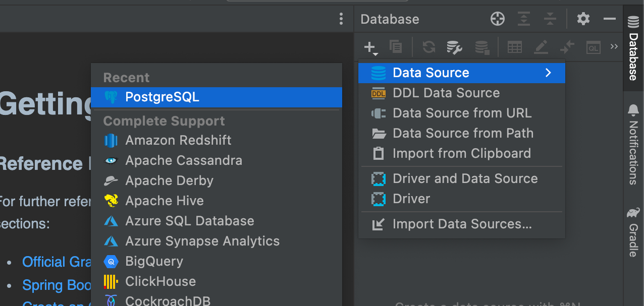Click the Jump to Query Console icon
This screenshot has width=644, height=306.
(x=594, y=47)
